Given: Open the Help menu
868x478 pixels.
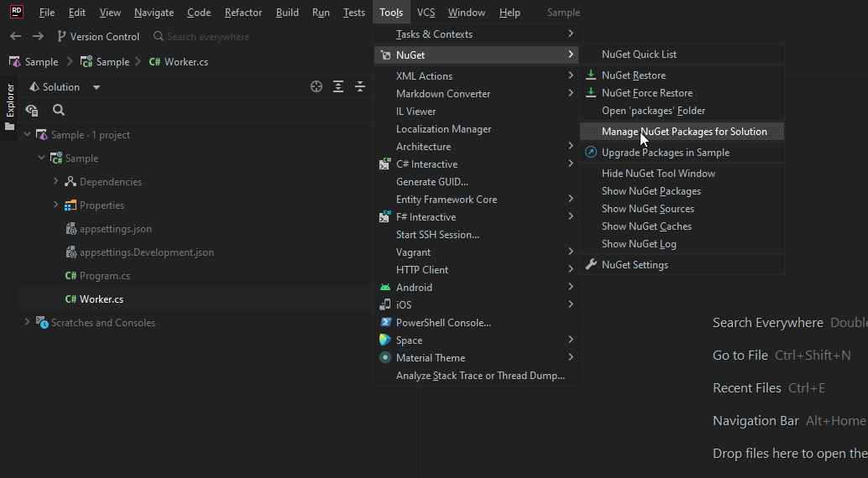Looking at the screenshot, I should [510, 13].
